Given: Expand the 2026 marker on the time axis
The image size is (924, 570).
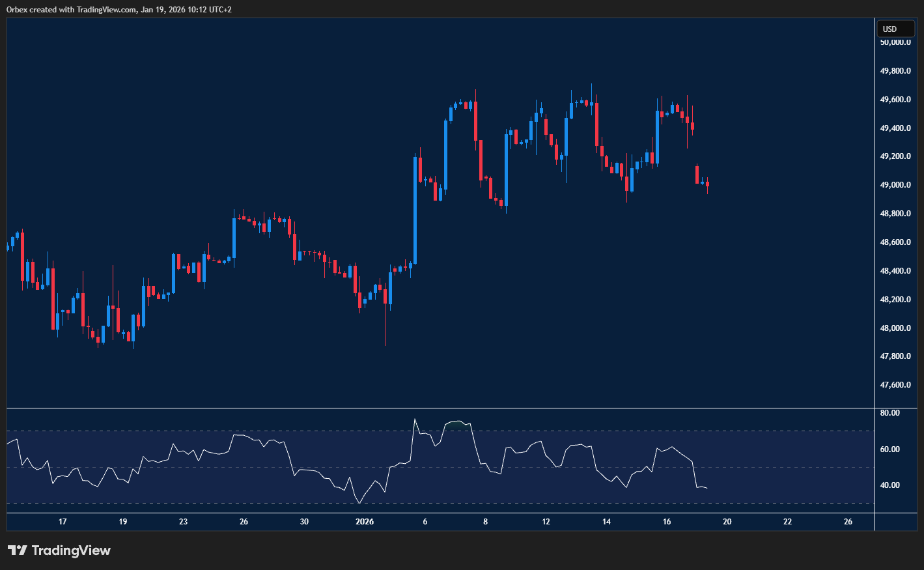Looking at the screenshot, I should point(364,522).
